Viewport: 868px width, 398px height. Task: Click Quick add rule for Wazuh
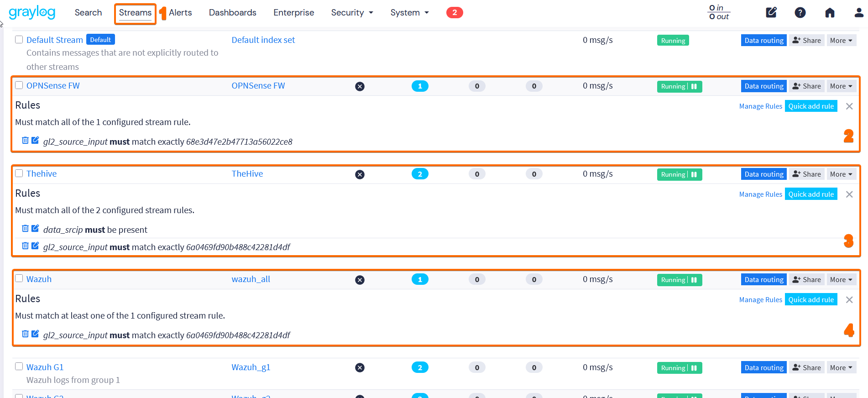[811, 300]
